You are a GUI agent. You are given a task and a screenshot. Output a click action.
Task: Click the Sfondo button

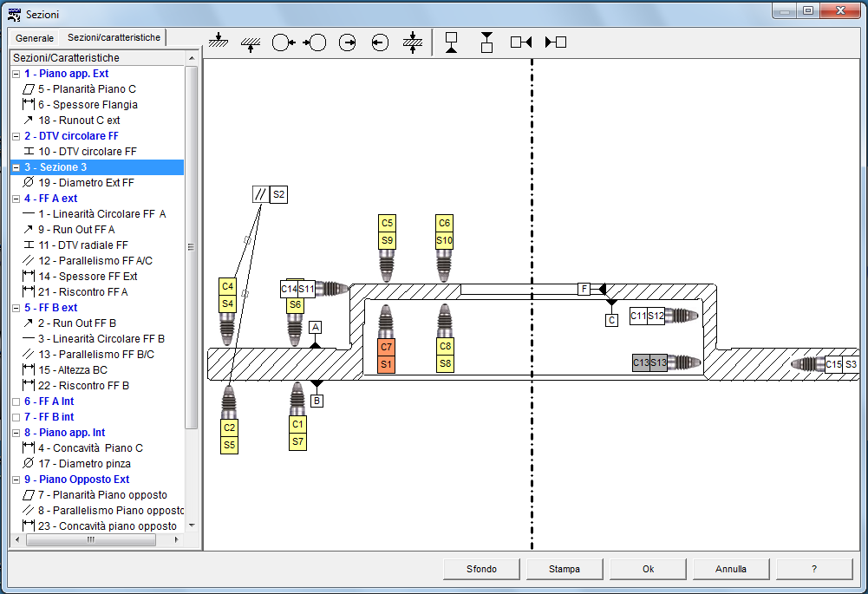[x=481, y=569]
